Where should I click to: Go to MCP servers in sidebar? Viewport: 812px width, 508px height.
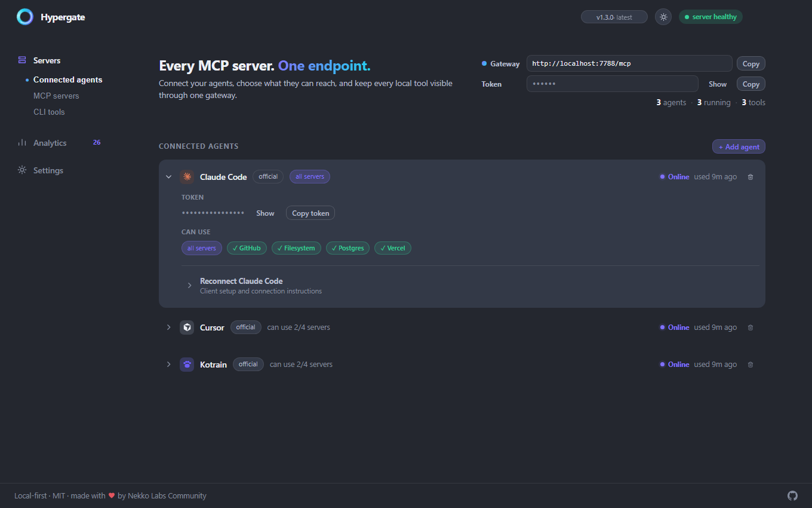tap(56, 96)
